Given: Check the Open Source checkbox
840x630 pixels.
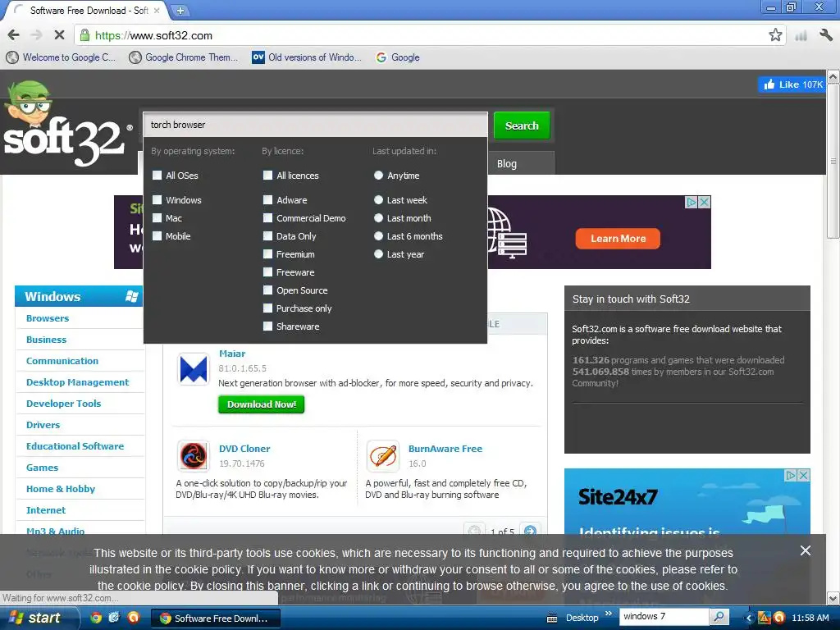Looking at the screenshot, I should (268, 290).
